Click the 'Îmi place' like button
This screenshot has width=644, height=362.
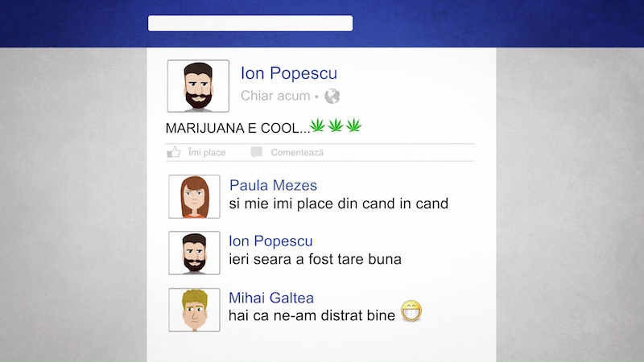(207, 152)
